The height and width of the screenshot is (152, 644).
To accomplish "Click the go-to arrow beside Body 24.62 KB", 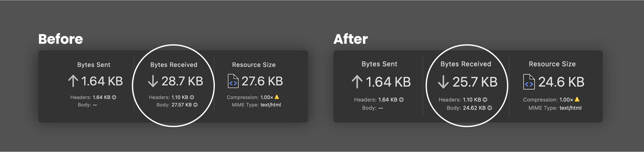I will (x=490, y=108).
